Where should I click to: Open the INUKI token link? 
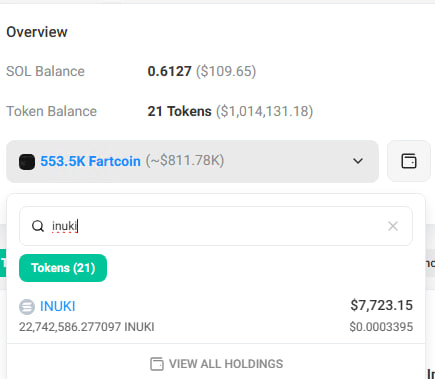(x=58, y=306)
